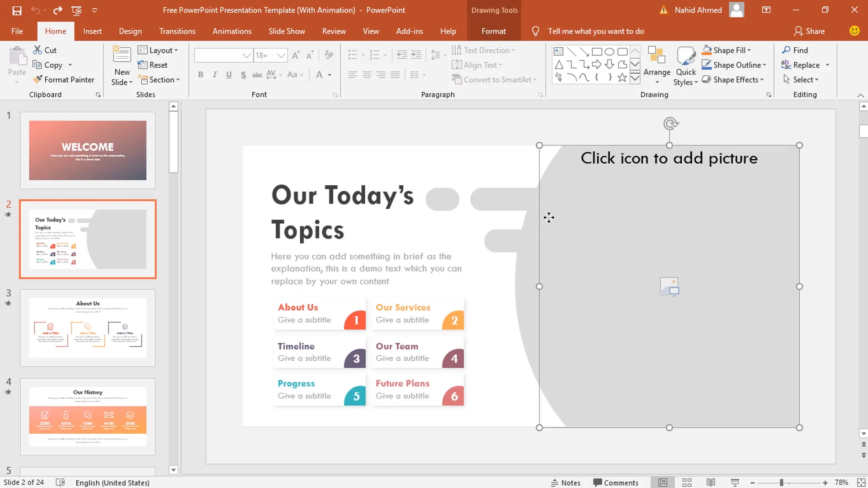The height and width of the screenshot is (488, 868).
Task: Click Reset slide layout
Action: (x=152, y=65)
